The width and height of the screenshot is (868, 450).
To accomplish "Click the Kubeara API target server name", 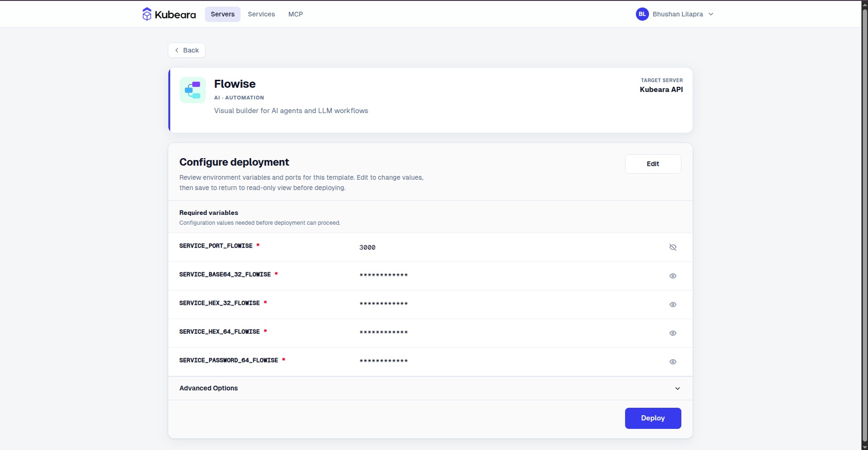I will click(x=661, y=90).
